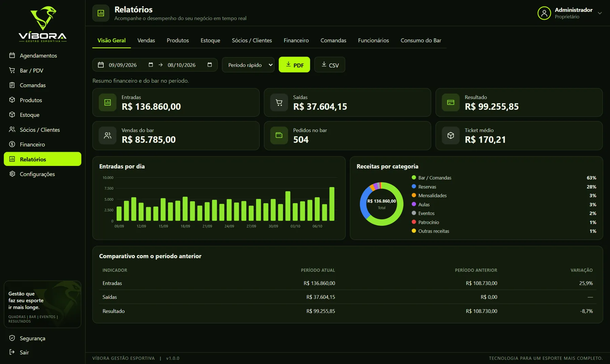Click the R$ 108.730,00 value in Resultado row

pos(481,311)
